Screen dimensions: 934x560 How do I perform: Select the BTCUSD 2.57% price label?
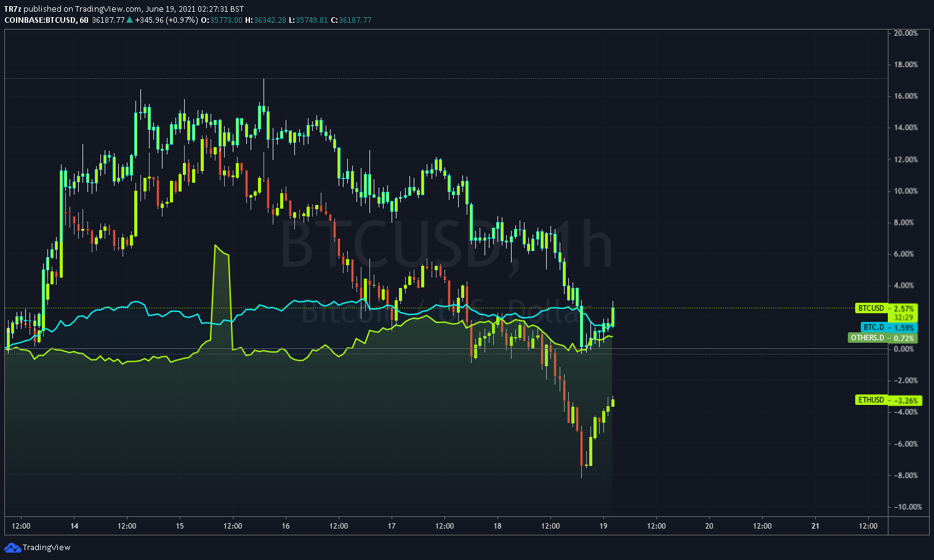[x=886, y=308]
